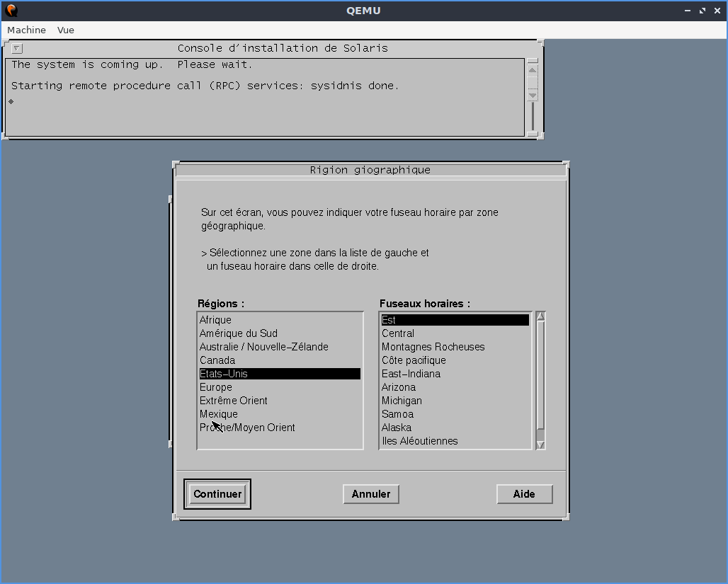This screenshot has width=728, height=584.
Task: Click inside the Solaris console text area
Action: point(265,97)
